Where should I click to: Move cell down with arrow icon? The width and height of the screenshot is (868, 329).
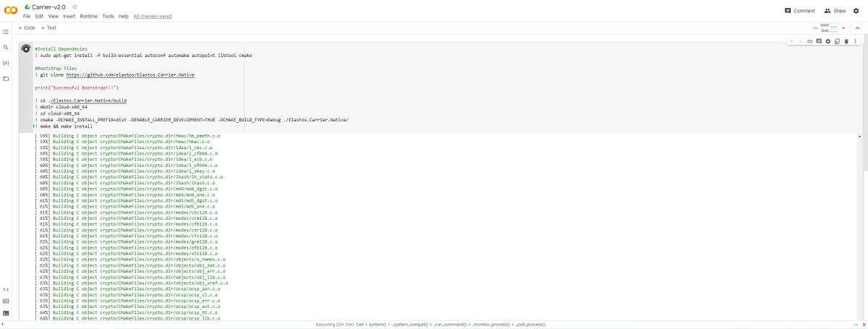click(x=801, y=41)
